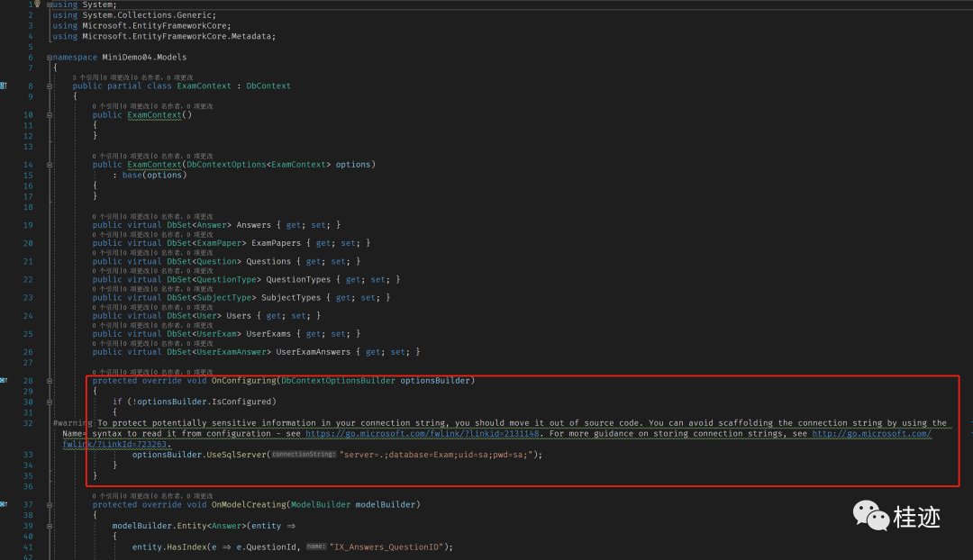Click 'IsConfigured' on line 30
The width and height of the screenshot is (973, 560).
tap(241, 402)
